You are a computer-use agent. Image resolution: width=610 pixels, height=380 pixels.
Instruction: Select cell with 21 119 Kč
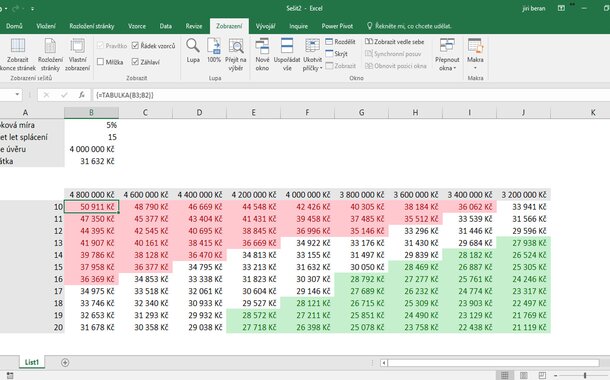click(x=524, y=327)
